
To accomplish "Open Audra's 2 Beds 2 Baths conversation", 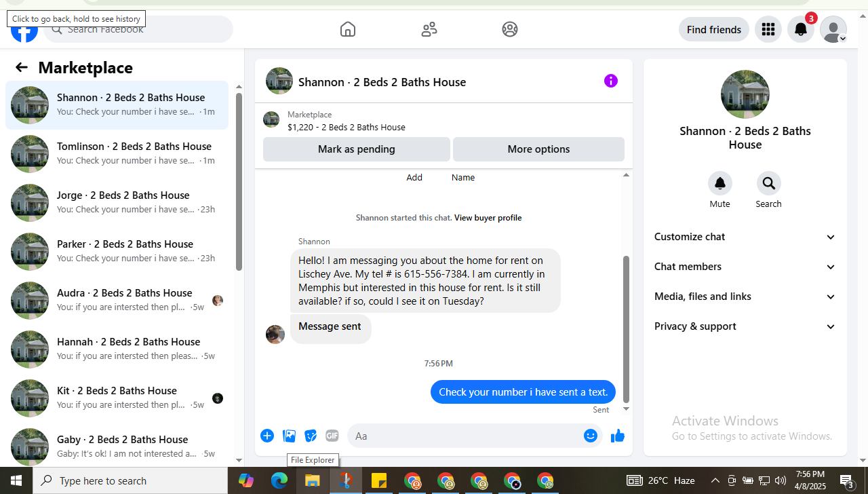I will 117,301.
